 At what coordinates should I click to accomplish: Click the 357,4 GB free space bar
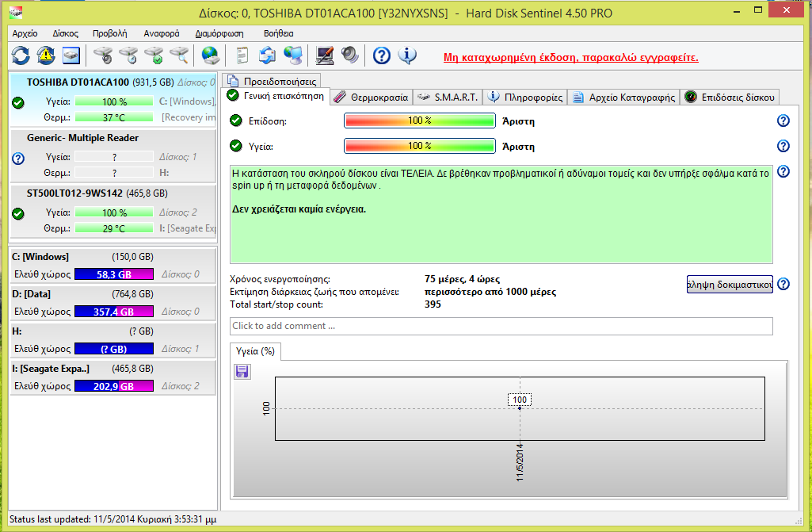114,312
